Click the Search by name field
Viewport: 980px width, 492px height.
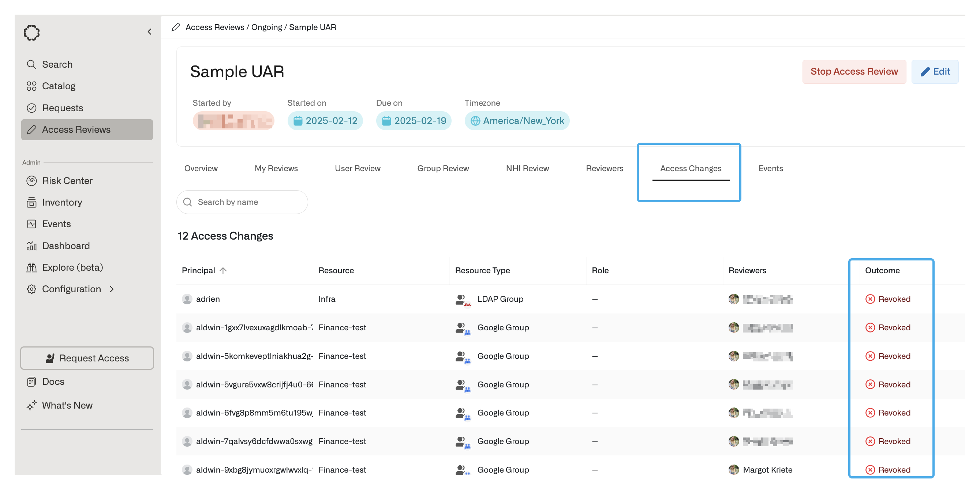tap(247, 202)
